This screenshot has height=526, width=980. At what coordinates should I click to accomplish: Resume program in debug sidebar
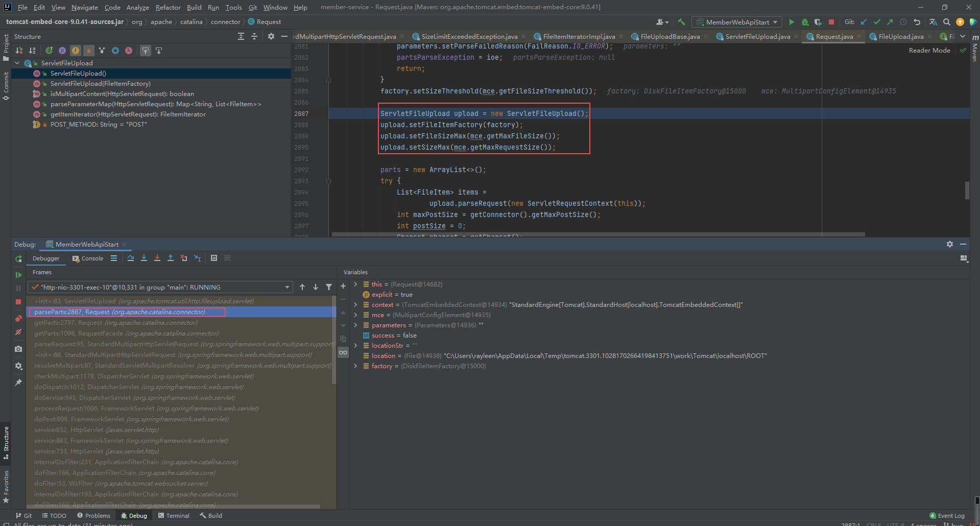[18, 275]
